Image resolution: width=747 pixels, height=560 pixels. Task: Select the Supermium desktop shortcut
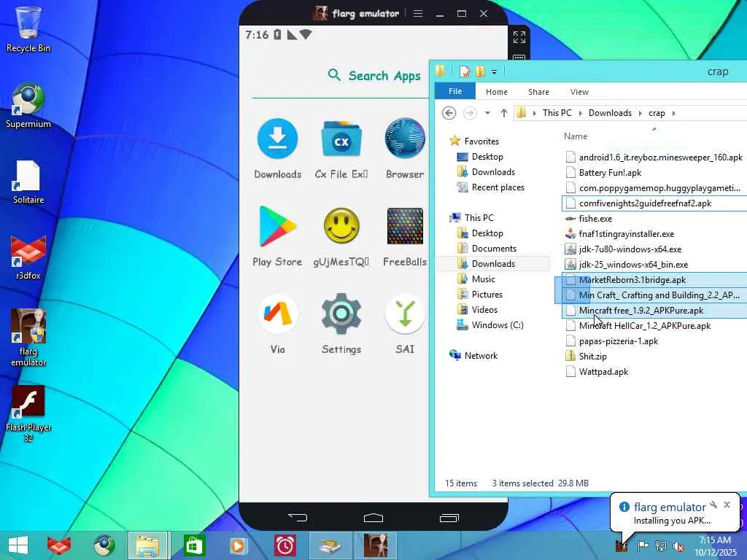[x=28, y=106]
